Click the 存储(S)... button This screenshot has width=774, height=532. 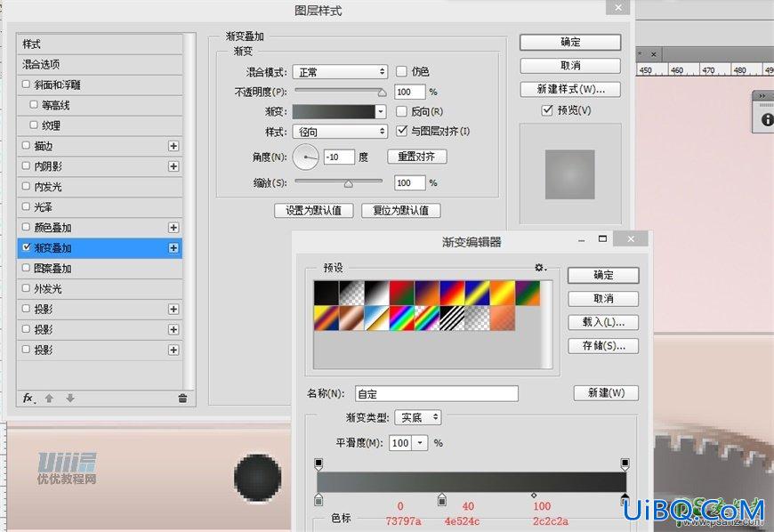603,346
